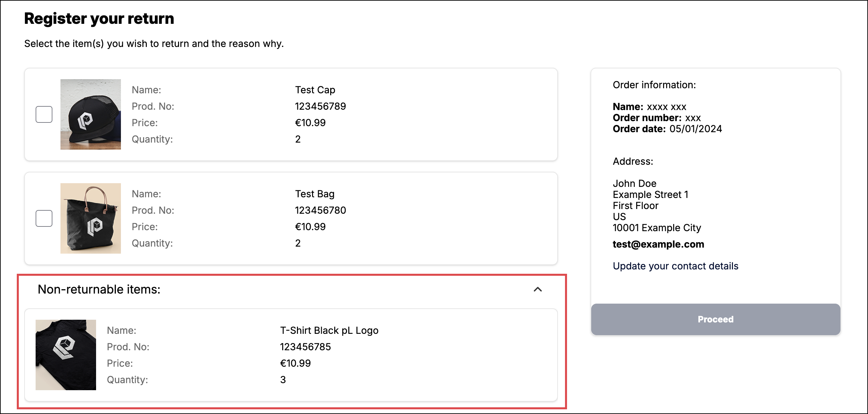Screen dimensions: 868x414
Task: Click the test@example.com email address
Action: [x=658, y=244]
